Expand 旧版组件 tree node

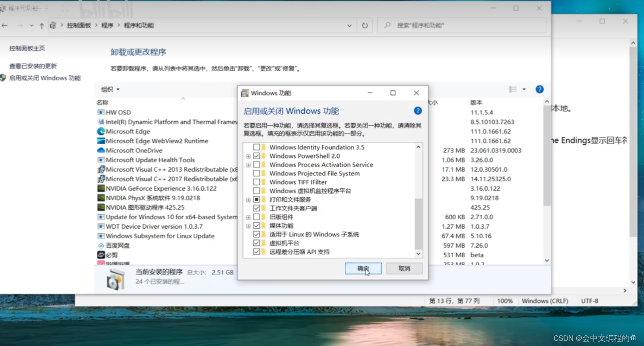click(248, 217)
